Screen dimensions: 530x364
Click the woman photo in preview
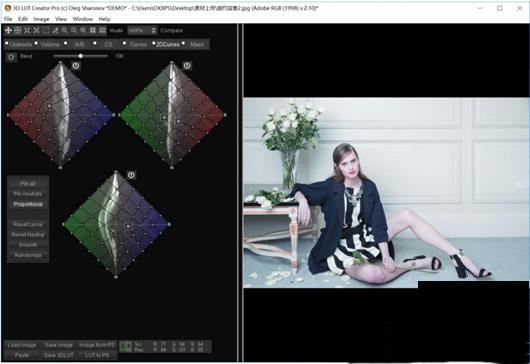tap(386, 193)
